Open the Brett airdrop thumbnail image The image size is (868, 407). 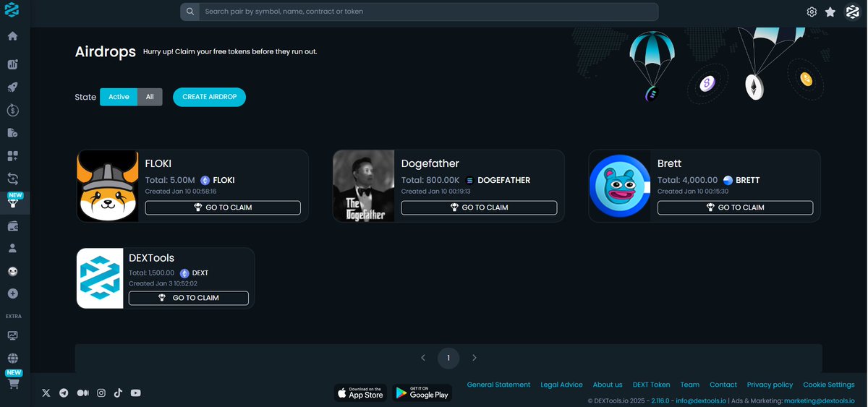click(620, 186)
